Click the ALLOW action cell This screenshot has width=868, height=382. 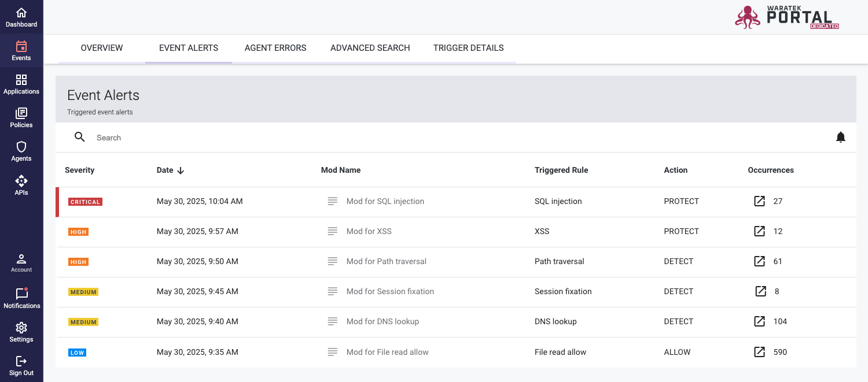tap(677, 352)
